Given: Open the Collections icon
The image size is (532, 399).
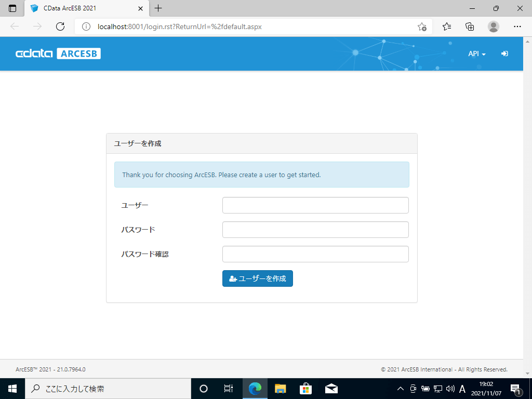Looking at the screenshot, I should (470, 26).
